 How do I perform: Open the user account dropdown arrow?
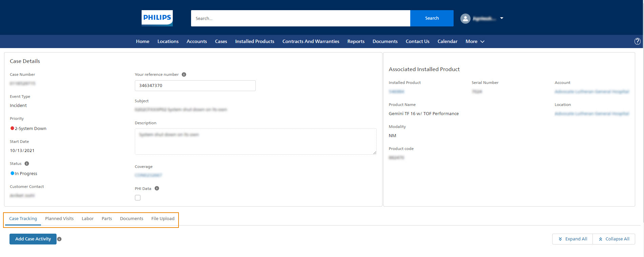click(x=502, y=18)
